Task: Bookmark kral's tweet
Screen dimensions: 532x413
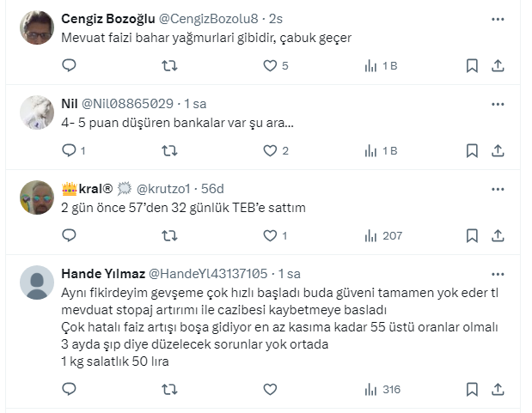Action: (472, 235)
